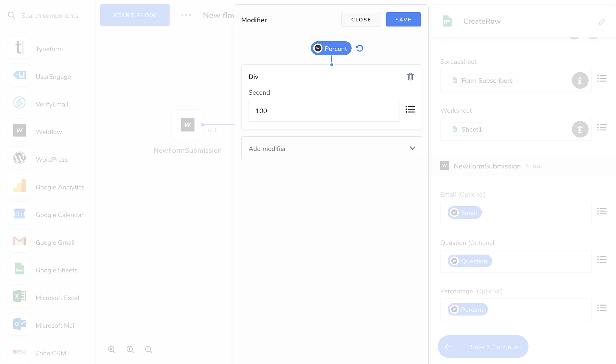This screenshot has height=364, width=616.
Task: Click the Webflow icon in the sidebar
Action: 19,130
